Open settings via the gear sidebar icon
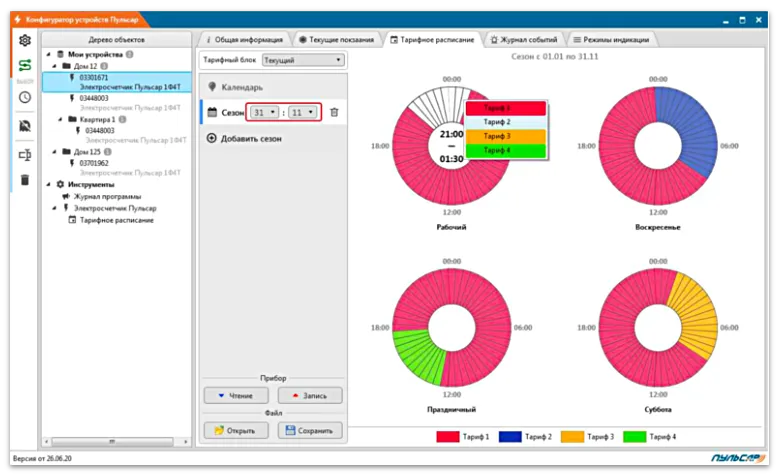 (x=25, y=41)
